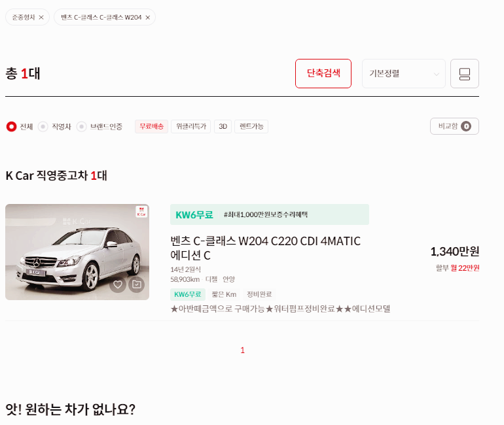Click the 정비완료 tag

pyautogui.click(x=259, y=294)
